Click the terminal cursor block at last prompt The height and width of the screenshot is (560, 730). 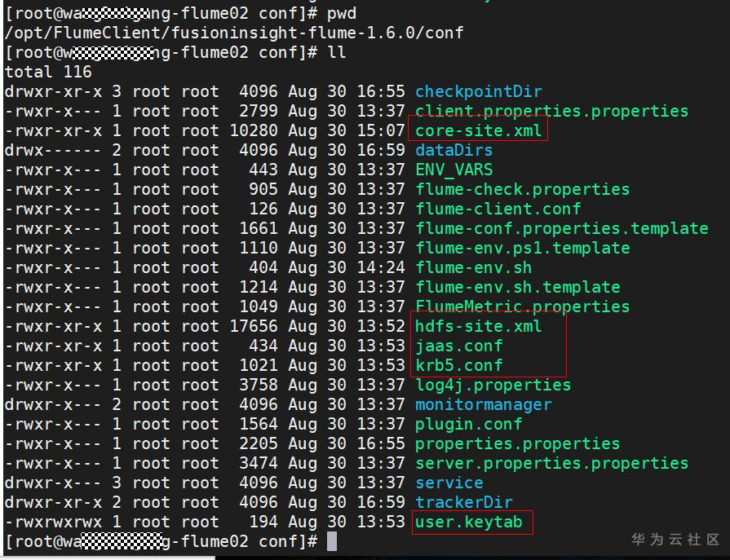[x=332, y=541]
